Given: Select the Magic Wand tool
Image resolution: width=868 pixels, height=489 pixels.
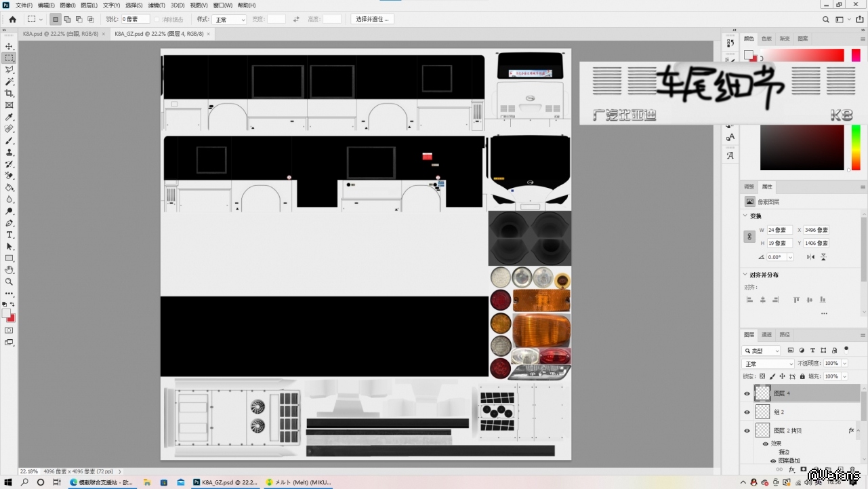Looking at the screenshot, I should pos(9,81).
